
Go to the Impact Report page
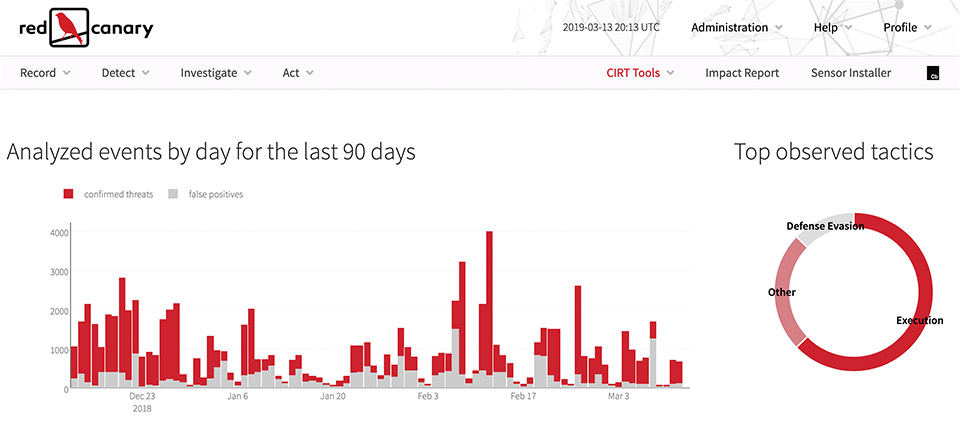coord(742,73)
